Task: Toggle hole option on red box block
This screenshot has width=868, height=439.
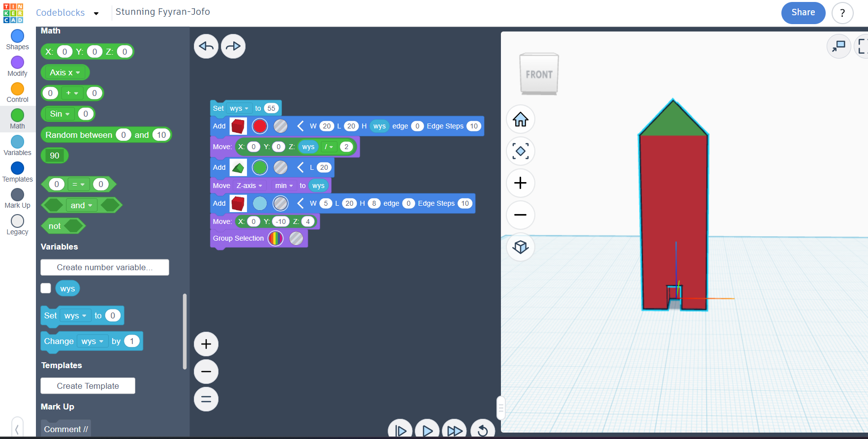Action: pos(280,126)
